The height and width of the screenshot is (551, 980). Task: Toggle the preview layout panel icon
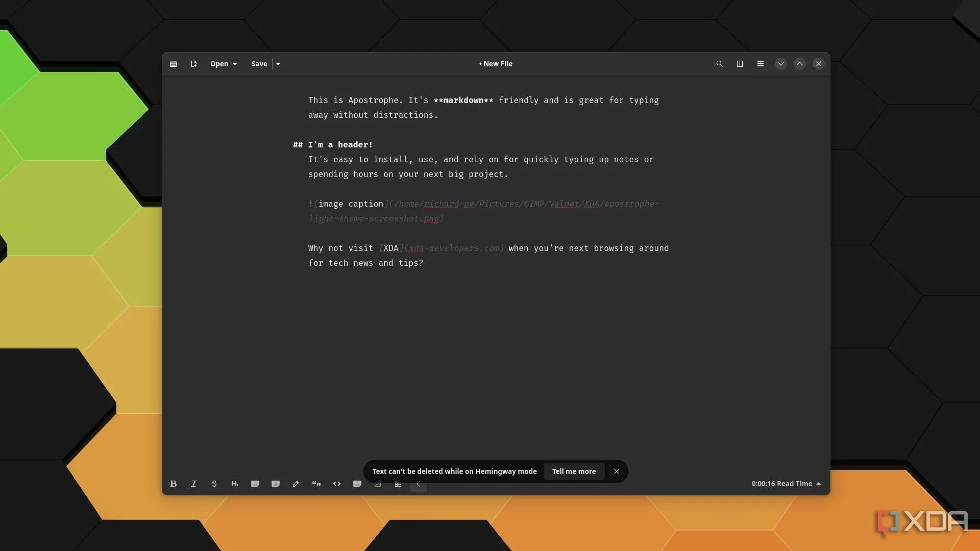(x=740, y=64)
